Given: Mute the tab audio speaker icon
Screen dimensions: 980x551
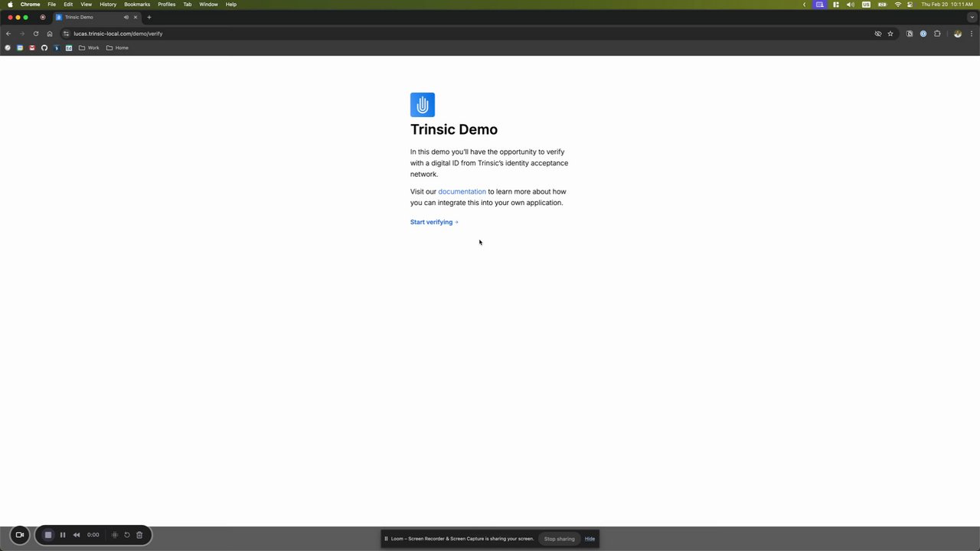Looking at the screenshot, I should tap(126, 17).
